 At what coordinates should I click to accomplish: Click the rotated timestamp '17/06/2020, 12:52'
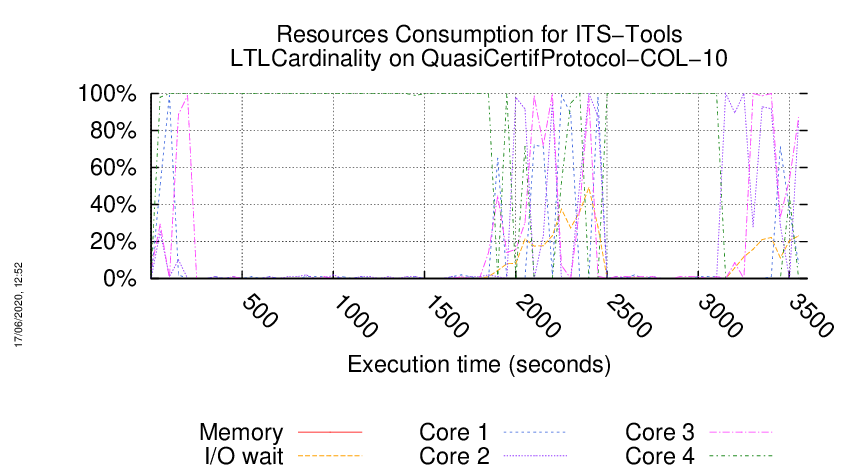click(x=18, y=305)
